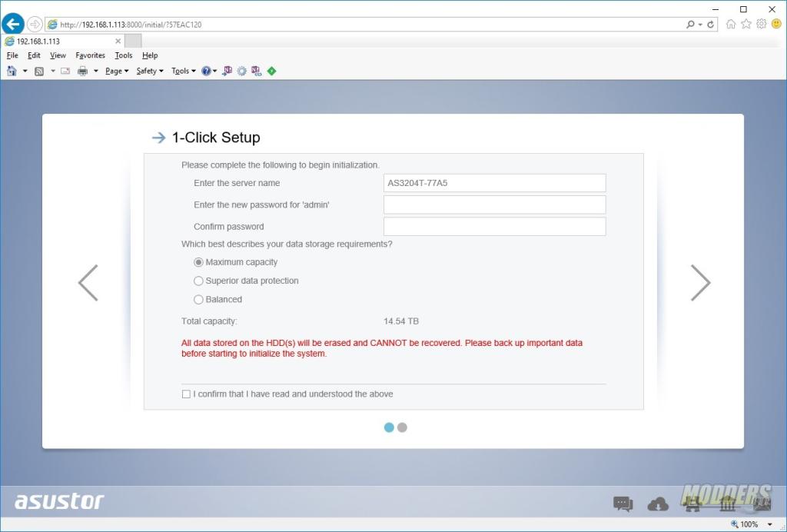Image resolution: width=787 pixels, height=532 pixels.
Task: Open the Favorites menu
Action: pos(90,55)
